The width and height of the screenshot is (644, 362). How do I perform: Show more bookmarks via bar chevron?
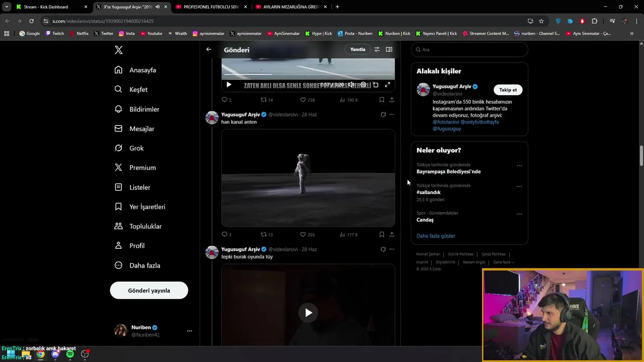632,34
